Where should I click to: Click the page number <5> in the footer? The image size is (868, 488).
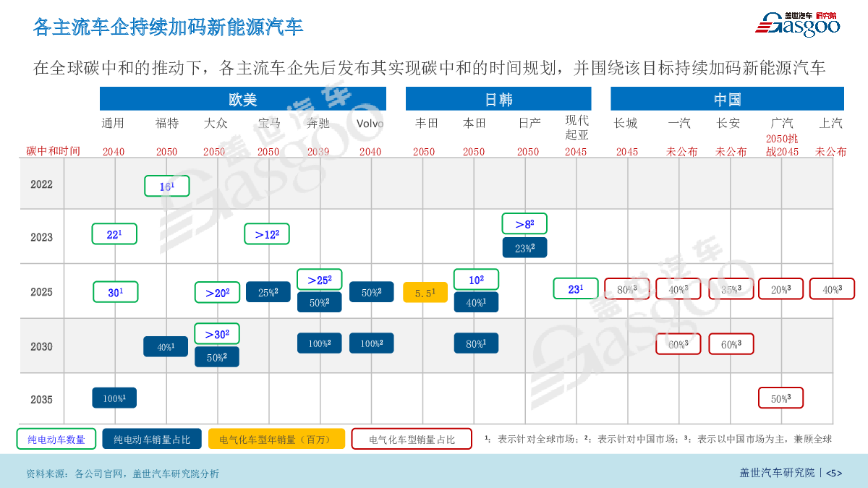point(834,473)
